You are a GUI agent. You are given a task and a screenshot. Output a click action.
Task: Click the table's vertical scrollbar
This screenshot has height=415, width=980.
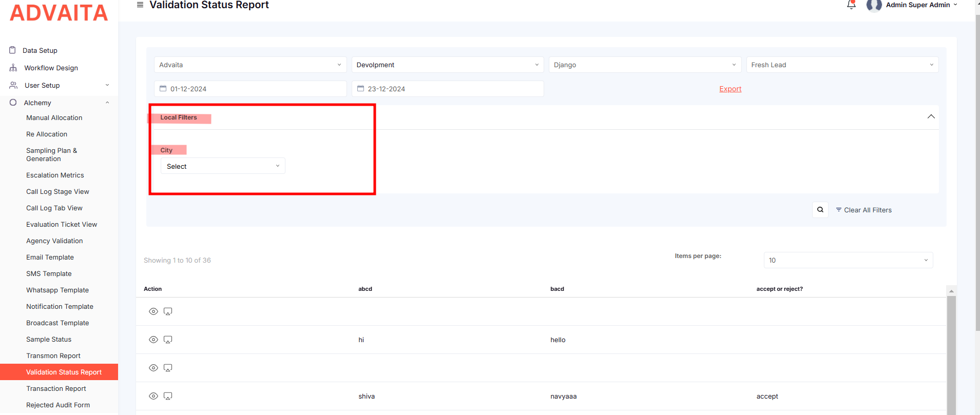tap(951, 354)
